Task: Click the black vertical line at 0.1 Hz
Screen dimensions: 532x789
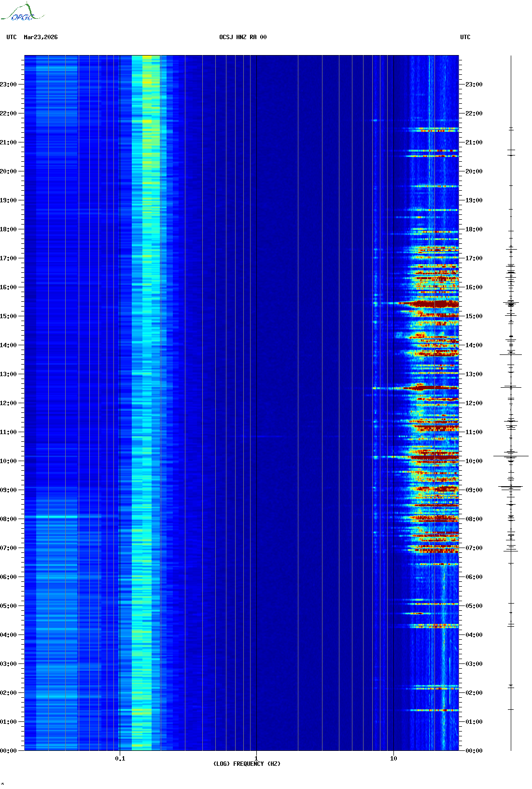Action: coord(120,403)
